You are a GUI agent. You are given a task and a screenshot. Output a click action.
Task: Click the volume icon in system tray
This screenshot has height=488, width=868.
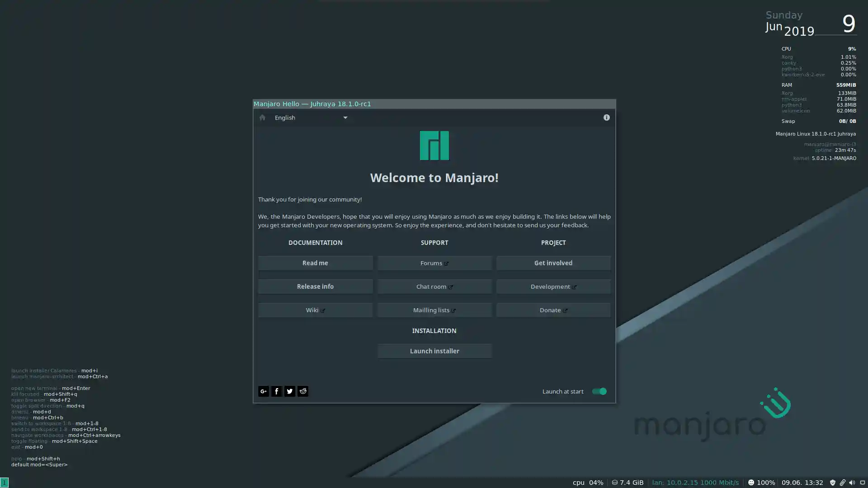[x=852, y=483]
